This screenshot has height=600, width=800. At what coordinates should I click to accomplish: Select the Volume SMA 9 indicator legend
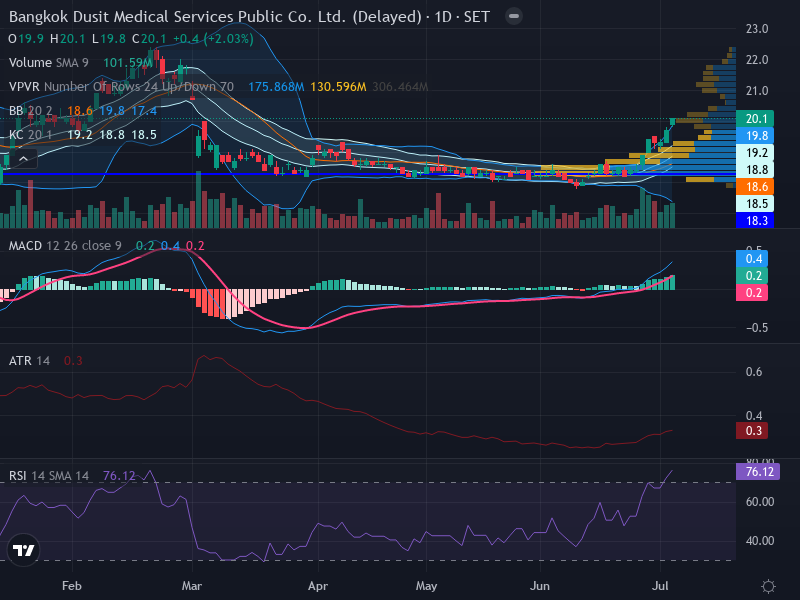(x=48, y=63)
